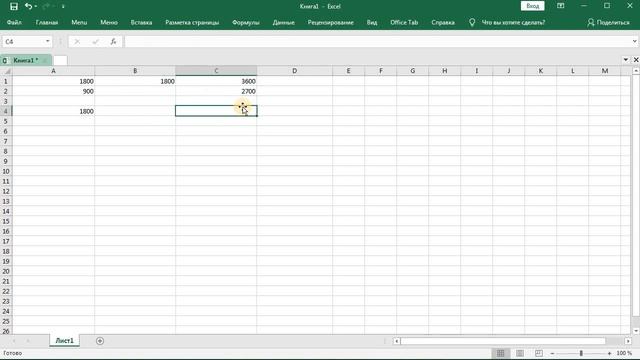
Task: Click cell A1 containing 1800
Action: pos(53,81)
